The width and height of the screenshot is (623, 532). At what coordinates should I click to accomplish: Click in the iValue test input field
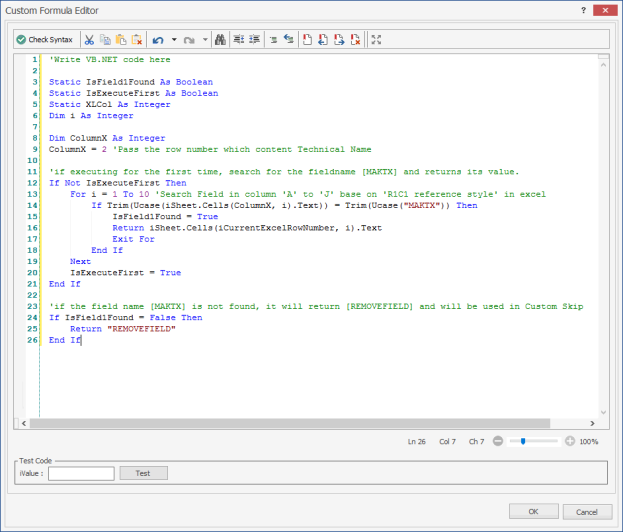coord(81,473)
